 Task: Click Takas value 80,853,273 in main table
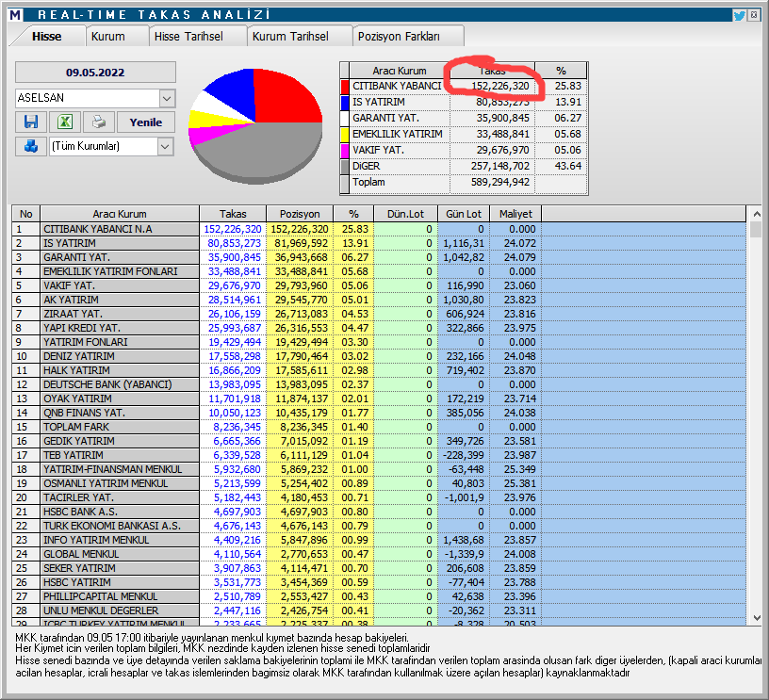(x=235, y=243)
